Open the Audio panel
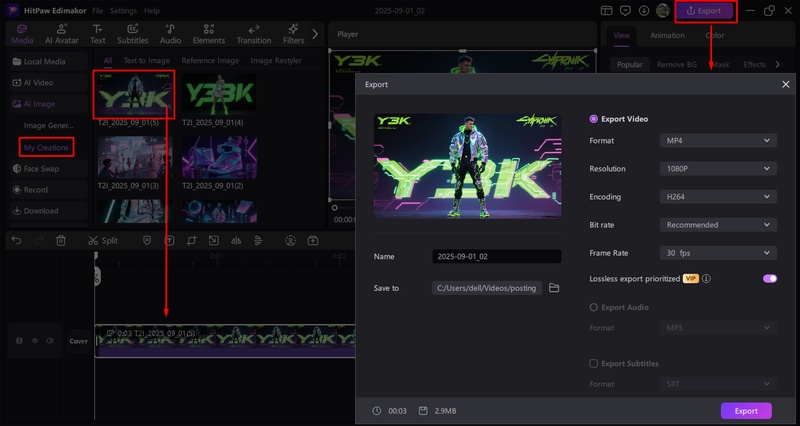The width and height of the screenshot is (800, 426). (x=170, y=34)
